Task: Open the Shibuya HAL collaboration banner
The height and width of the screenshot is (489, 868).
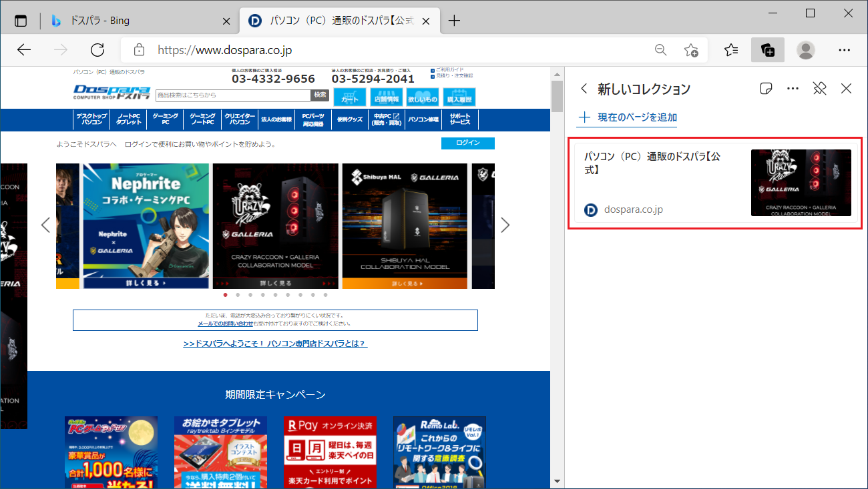Action: (x=405, y=226)
